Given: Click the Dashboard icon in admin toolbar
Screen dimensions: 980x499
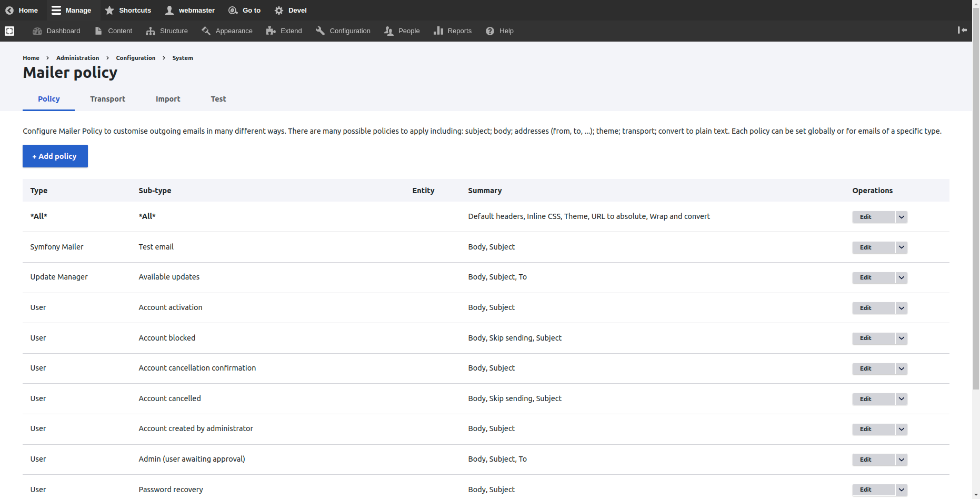Looking at the screenshot, I should (37, 31).
